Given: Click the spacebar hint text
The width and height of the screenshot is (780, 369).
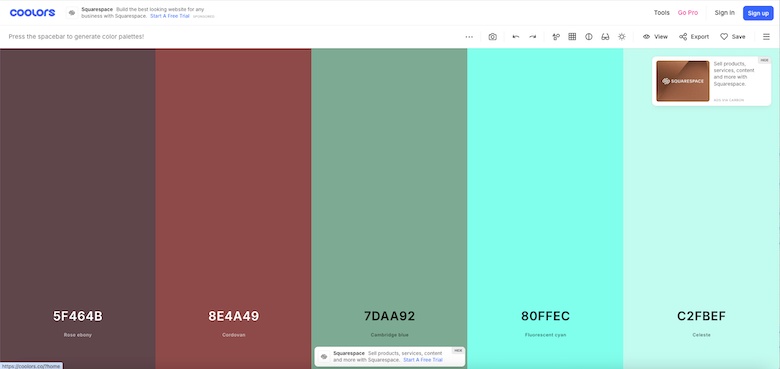Looking at the screenshot, I should (x=77, y=37).
